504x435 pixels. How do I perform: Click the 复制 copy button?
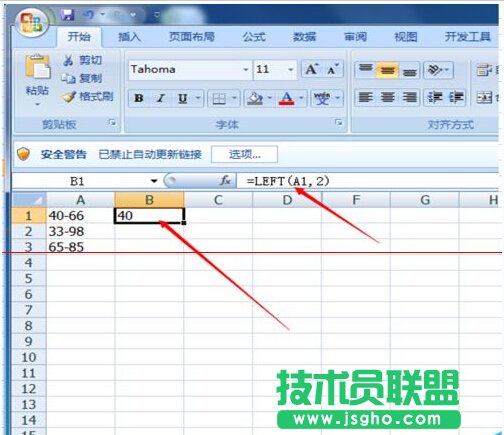tap(82, 78)
